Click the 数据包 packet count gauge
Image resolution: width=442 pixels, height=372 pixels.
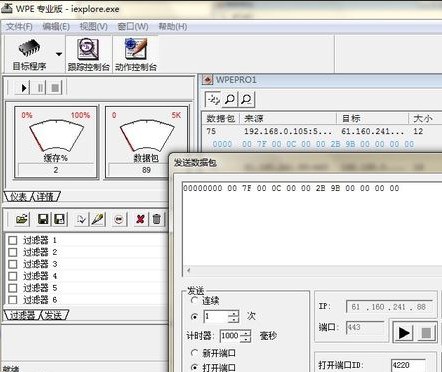pyautogui.click(x=146, y=142)
